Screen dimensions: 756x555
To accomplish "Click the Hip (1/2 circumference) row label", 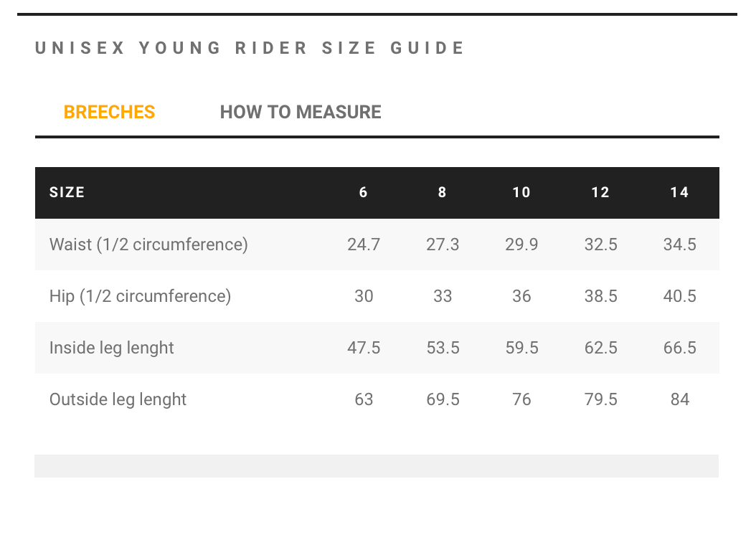I will click(140, 295).
